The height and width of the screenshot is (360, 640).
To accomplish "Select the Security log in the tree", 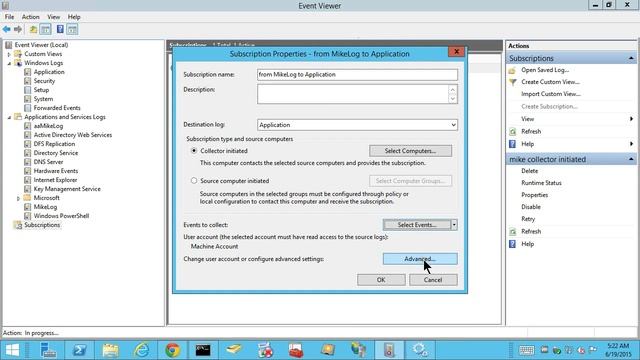I will click(44, 81).
